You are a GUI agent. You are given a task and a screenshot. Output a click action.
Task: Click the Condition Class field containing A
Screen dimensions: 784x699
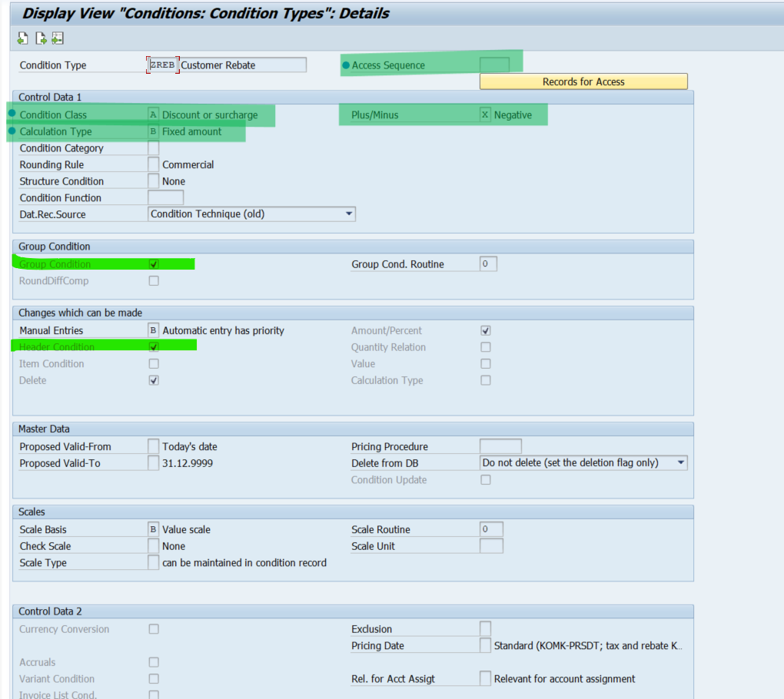tap(154, 115)
